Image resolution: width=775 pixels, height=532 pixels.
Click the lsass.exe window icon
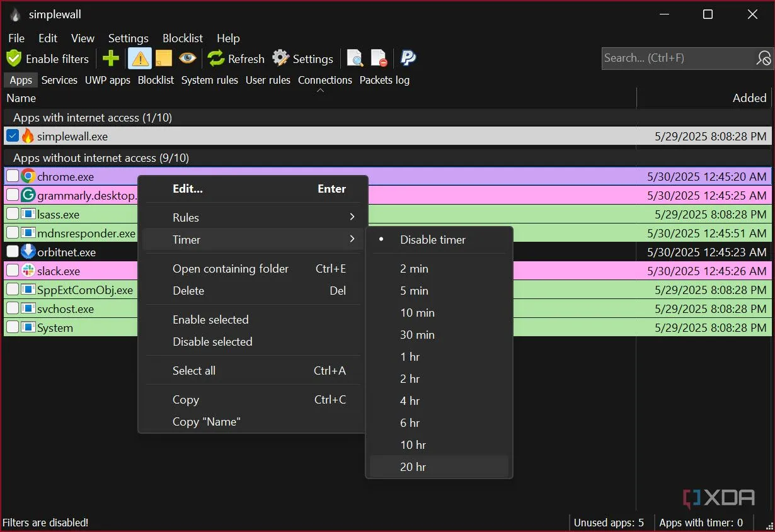tap(28, 214)
